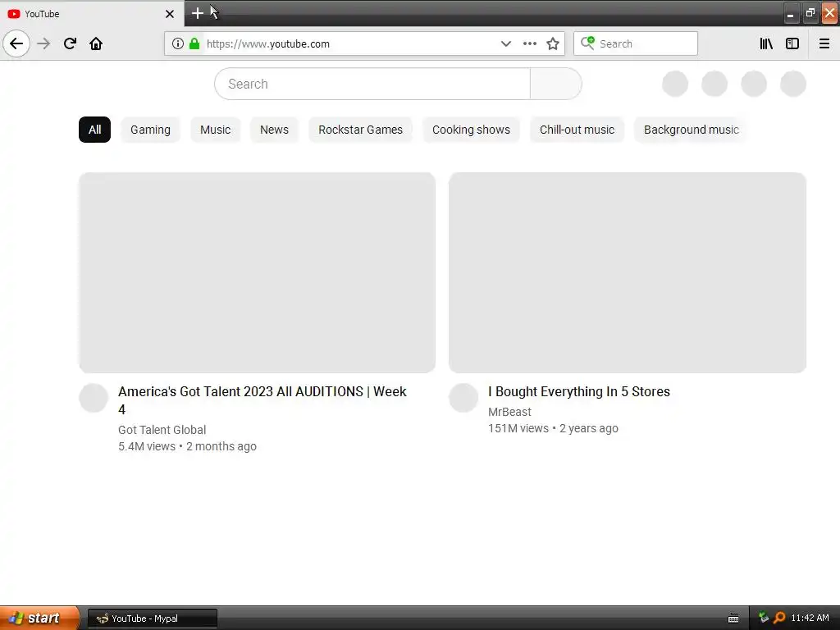Click MrBeast channel avatar
The height and width of the screenshot is (630, 840).
463,398
